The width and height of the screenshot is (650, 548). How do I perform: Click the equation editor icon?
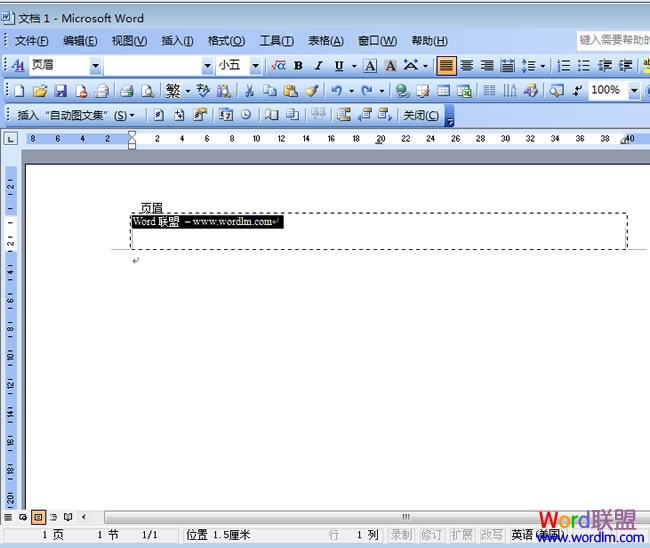coord(278,65)
